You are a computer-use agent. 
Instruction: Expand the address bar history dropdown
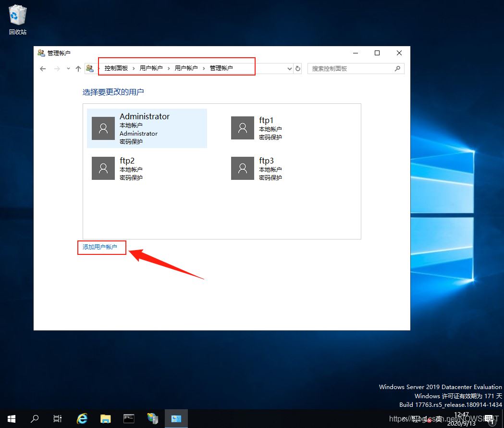[x=289, y=69]
